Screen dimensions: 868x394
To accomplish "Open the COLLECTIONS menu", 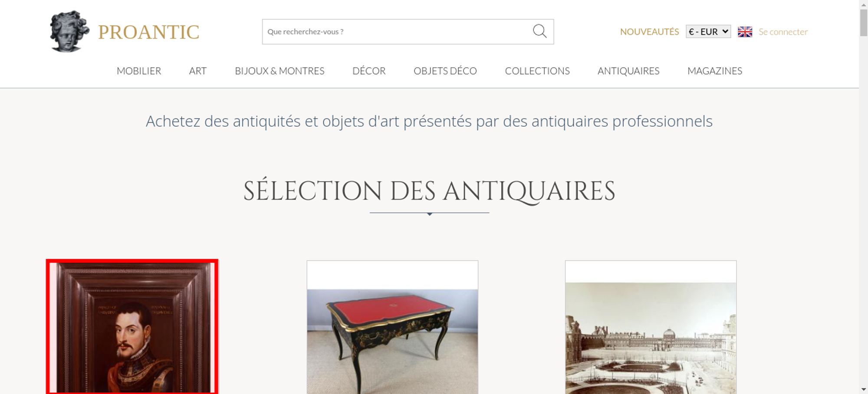I will click(537, 71).
